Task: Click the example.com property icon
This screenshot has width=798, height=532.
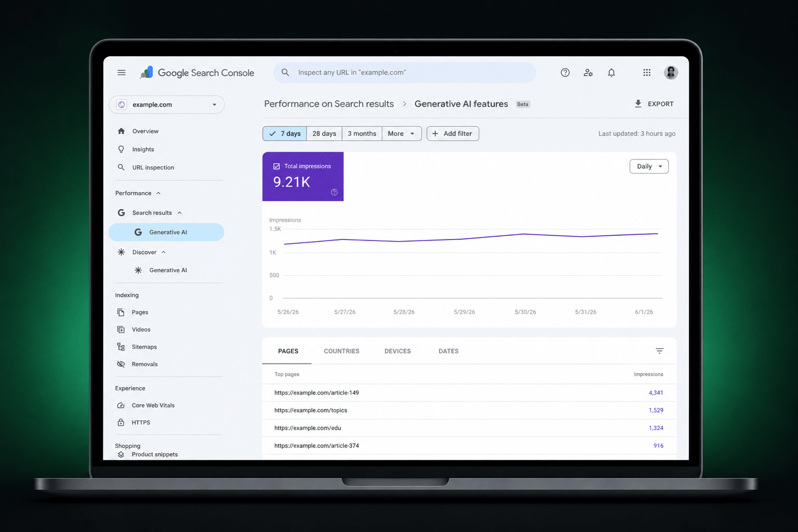Action: click(122, 104)
